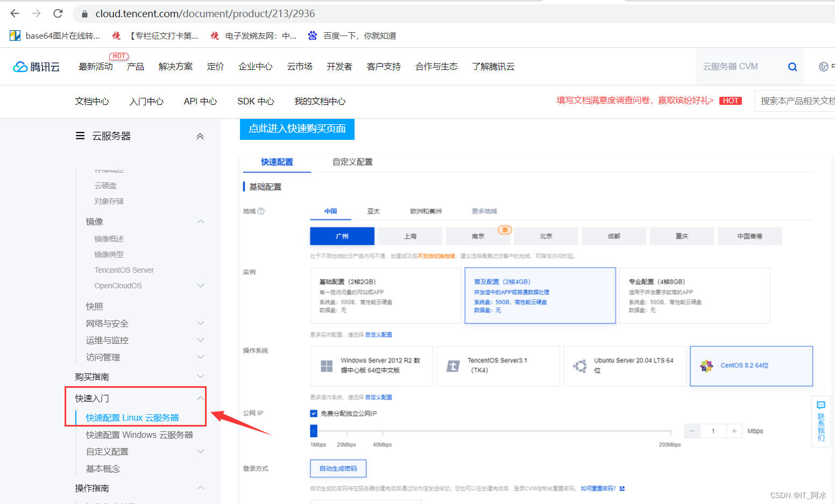
Task: Open 填写文档满意度调查问卷 link
Action: coord(635,101)
